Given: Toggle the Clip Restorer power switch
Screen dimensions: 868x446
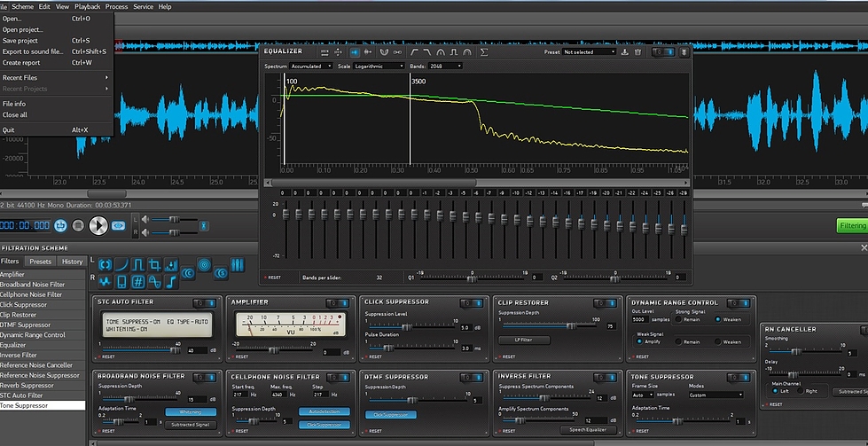Looking at the screenshot, I should [x=605, y=303].
